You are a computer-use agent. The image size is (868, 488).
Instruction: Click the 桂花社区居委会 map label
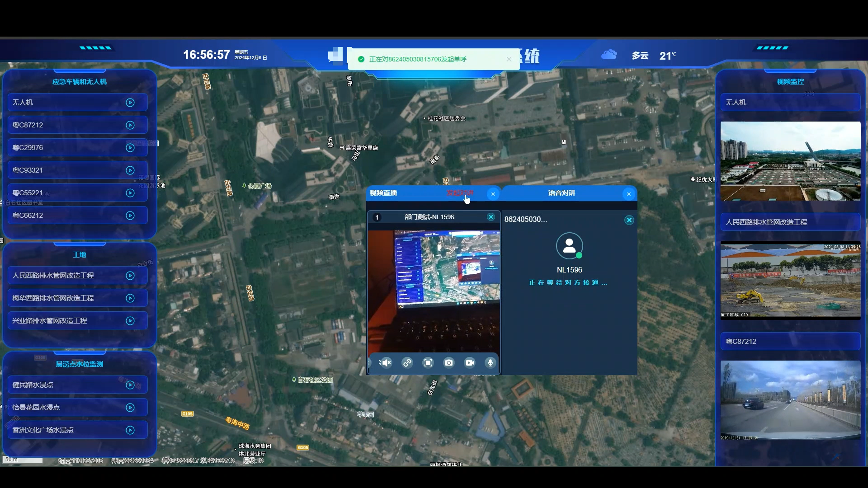447,118
